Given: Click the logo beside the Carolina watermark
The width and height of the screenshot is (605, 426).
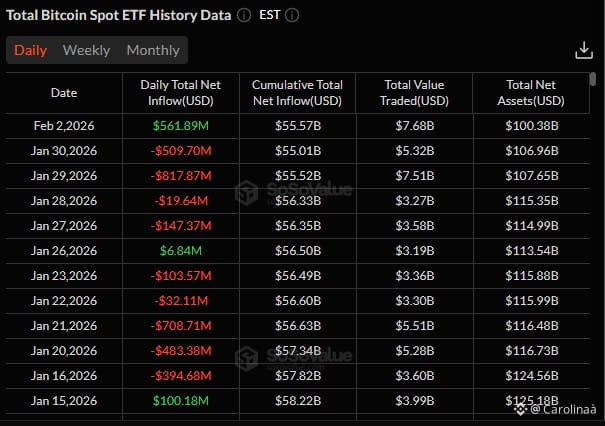Looking at the screenshot, I should click(x=521, y=408).
